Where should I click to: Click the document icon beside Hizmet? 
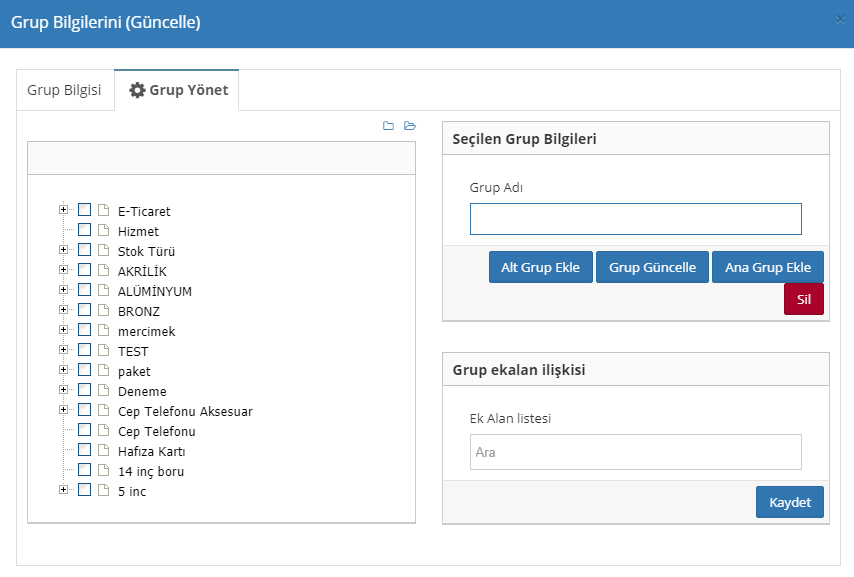click(x=103, y=230)
